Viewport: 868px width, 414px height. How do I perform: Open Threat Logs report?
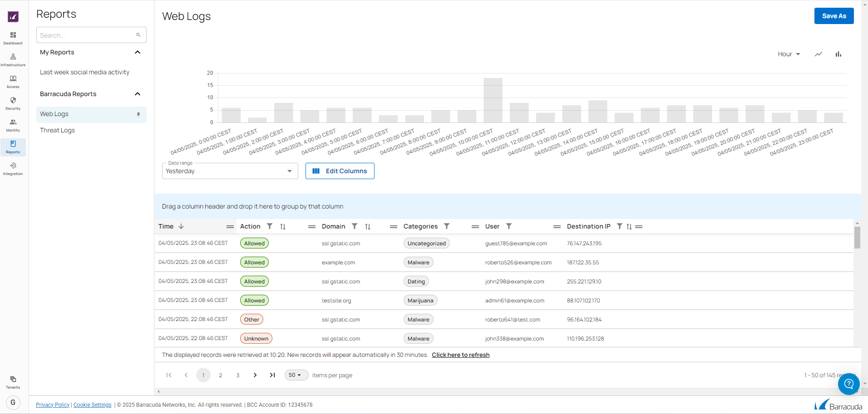coord(57,130)
